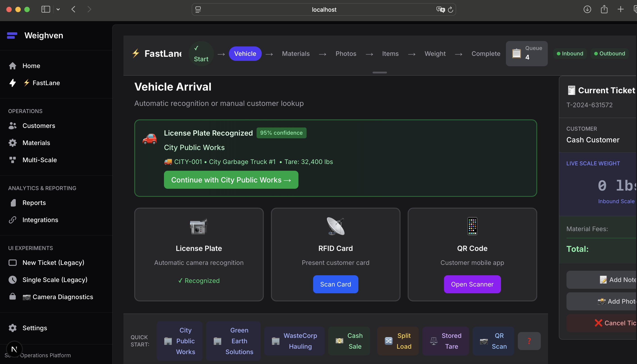This screenshot has width=637, height=364.
Task: Select Multi-Scale in the sidebar
Action: (39, 160)
